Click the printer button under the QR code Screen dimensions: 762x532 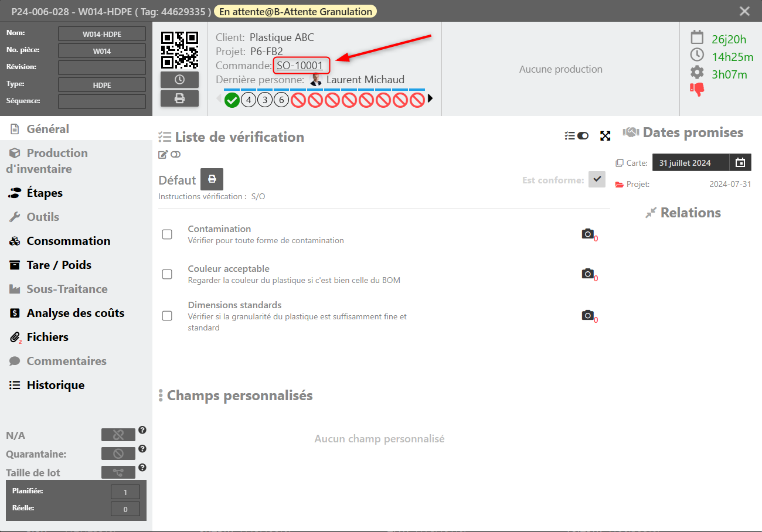point(179,98)
